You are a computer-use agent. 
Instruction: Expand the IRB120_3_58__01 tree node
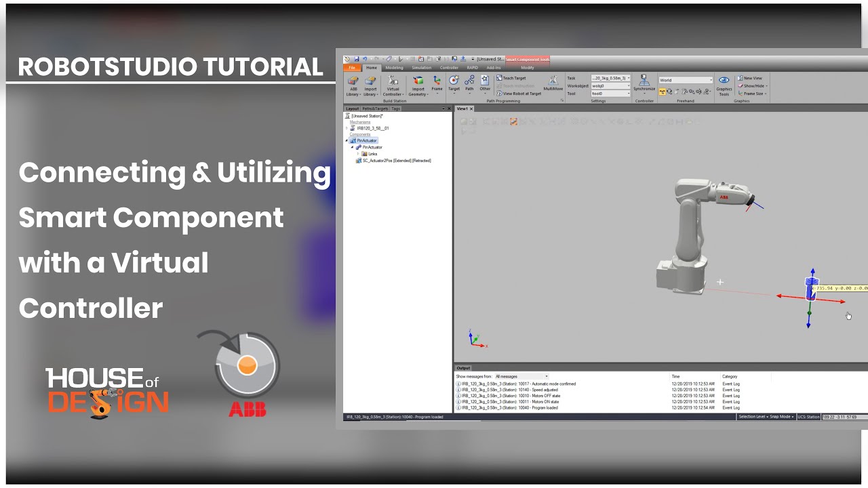347,128
